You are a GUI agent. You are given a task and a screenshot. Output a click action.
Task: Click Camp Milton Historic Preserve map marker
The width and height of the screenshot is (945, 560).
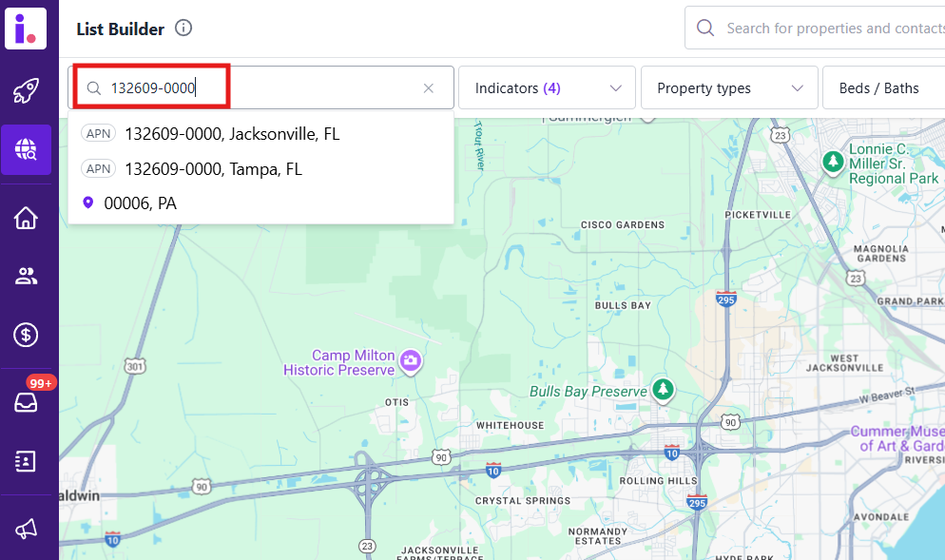point(411,360)
